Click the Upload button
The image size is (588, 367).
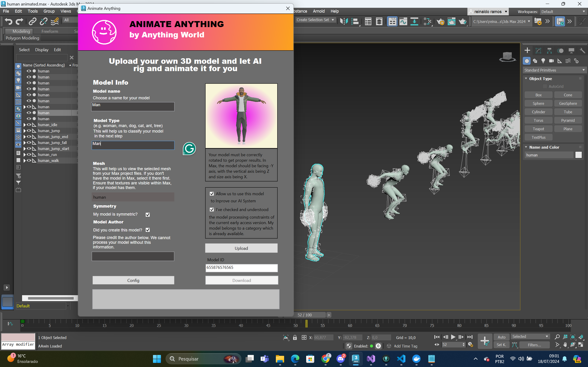(x=241, y=248)
